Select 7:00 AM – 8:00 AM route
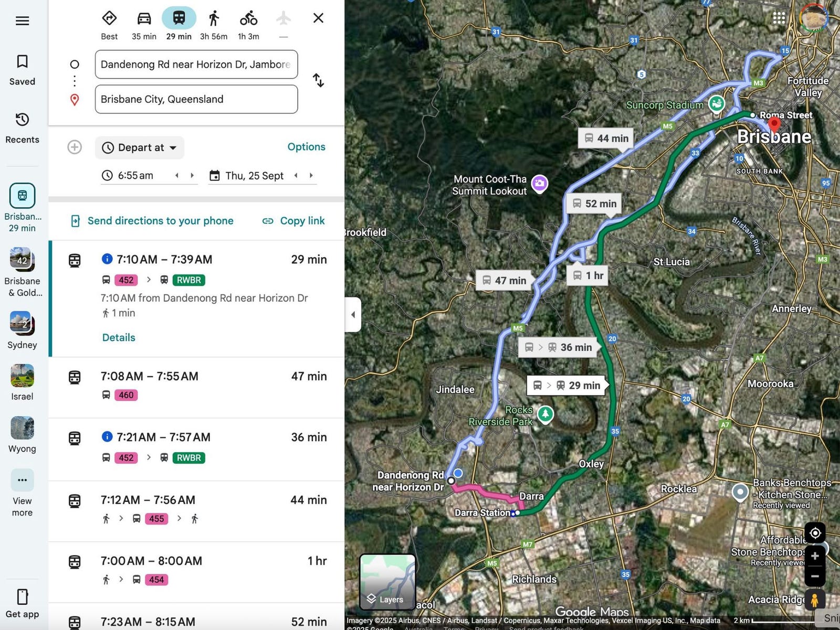 tap(197, 572)
